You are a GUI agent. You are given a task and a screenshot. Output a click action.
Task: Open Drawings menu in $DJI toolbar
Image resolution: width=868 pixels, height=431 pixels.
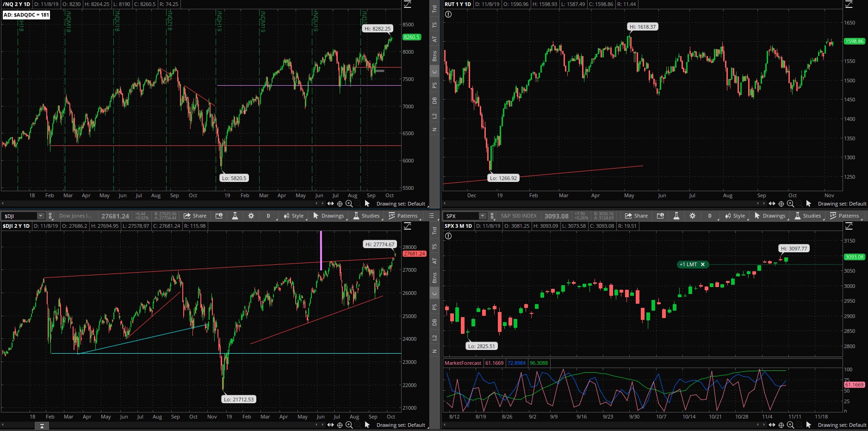pyautogui.click(x=329, y=216)
